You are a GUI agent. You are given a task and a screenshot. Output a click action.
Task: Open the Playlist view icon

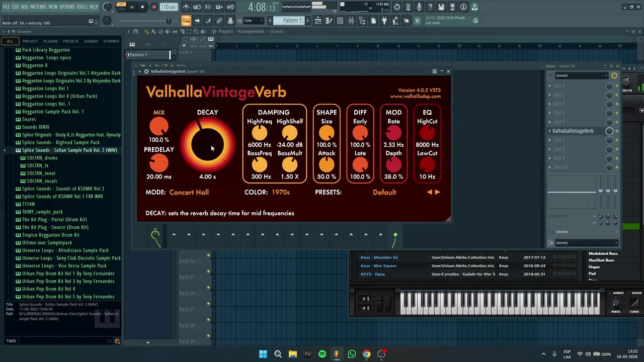coord(318,21)
